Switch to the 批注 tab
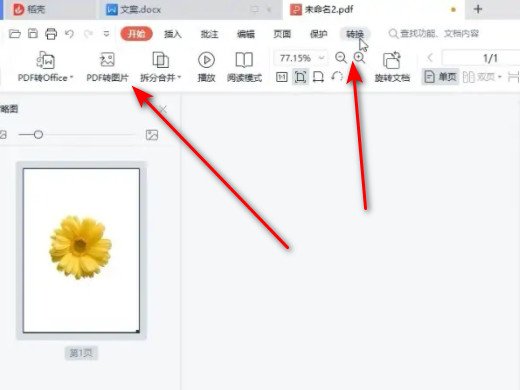Image resolution: width=520 pixels, height=390 pixels. pos(209,34)
